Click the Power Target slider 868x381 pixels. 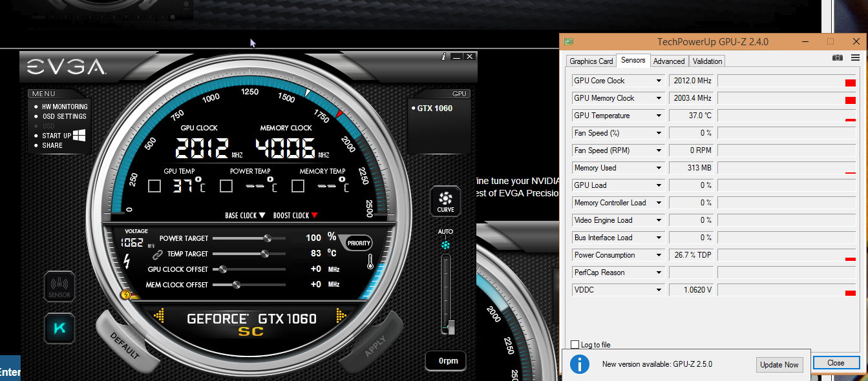(x=249, y=238)
